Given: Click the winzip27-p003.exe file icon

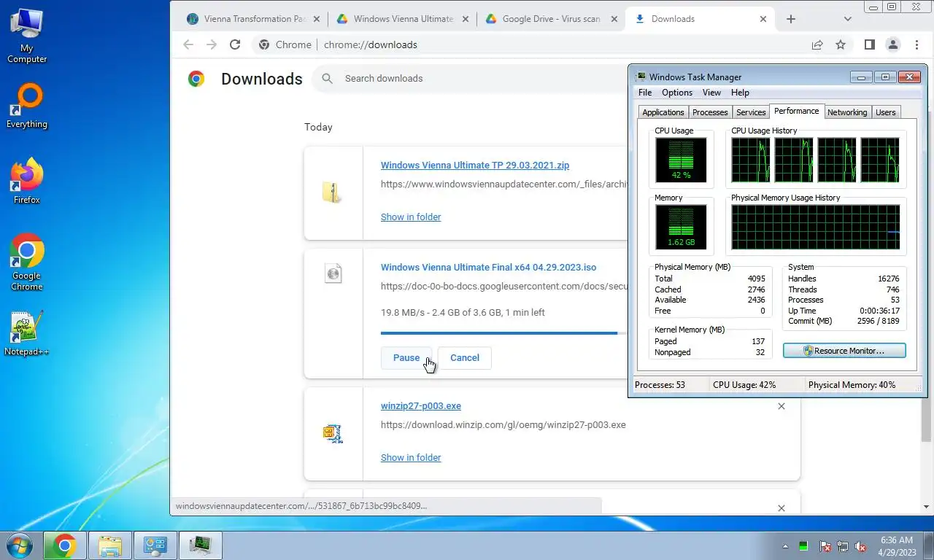Looking at the screenshot, I should [x=333, y=434].
